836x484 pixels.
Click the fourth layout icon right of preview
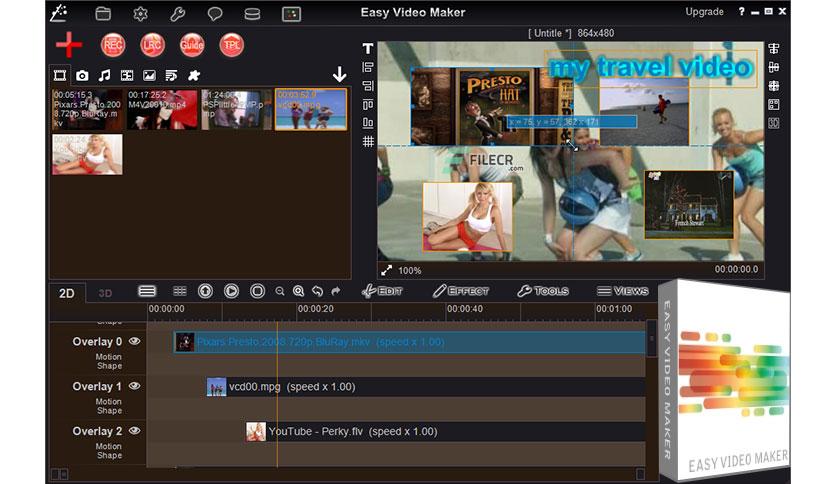point(774,104)
